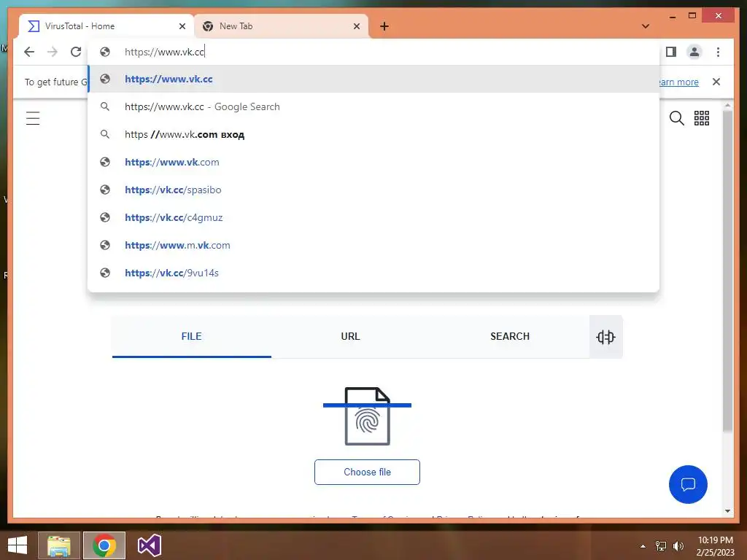
Task: Click the Choose file button
Action: pos(367,472)
